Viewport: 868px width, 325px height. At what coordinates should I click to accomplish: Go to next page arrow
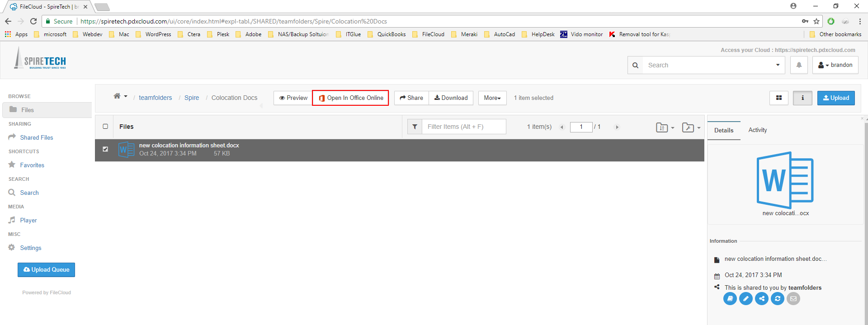617,127
